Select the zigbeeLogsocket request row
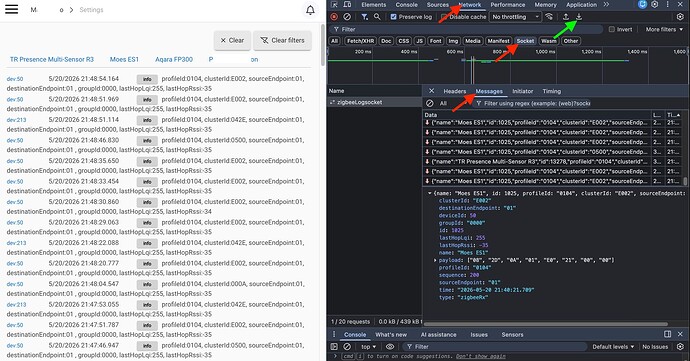Screen dimensions: 690x361 374,102
